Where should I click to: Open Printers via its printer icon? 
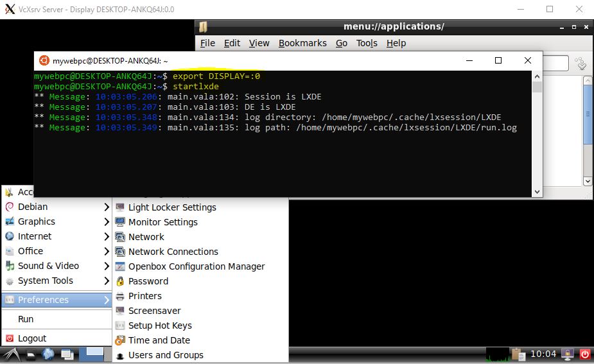(120, 296)
